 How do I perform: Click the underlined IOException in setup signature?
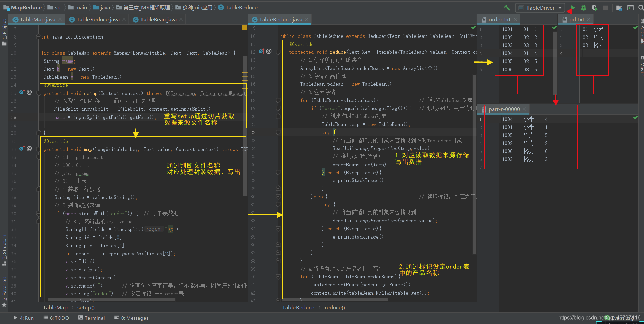180,93
